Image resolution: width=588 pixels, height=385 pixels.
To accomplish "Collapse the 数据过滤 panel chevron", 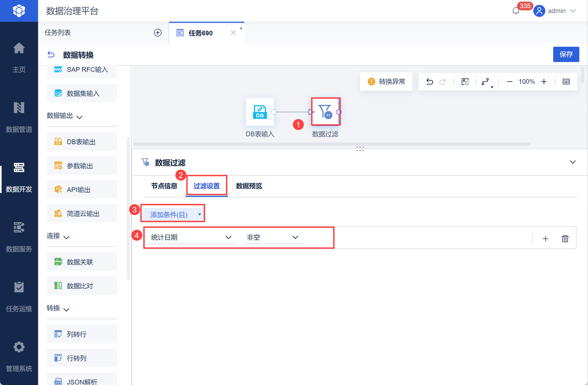I will [x=573, y=162].
